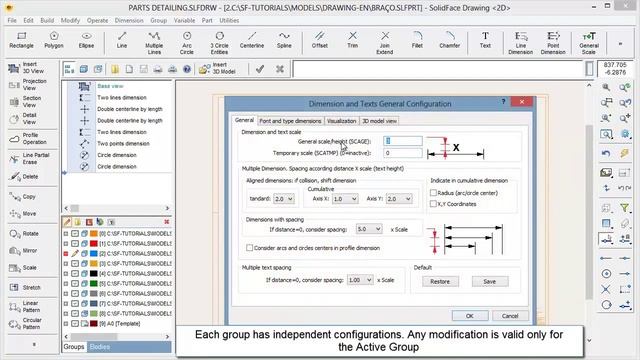640x360 pixels.
Task: Expand group [8] tree node
Action: click(x=66, y=313)
